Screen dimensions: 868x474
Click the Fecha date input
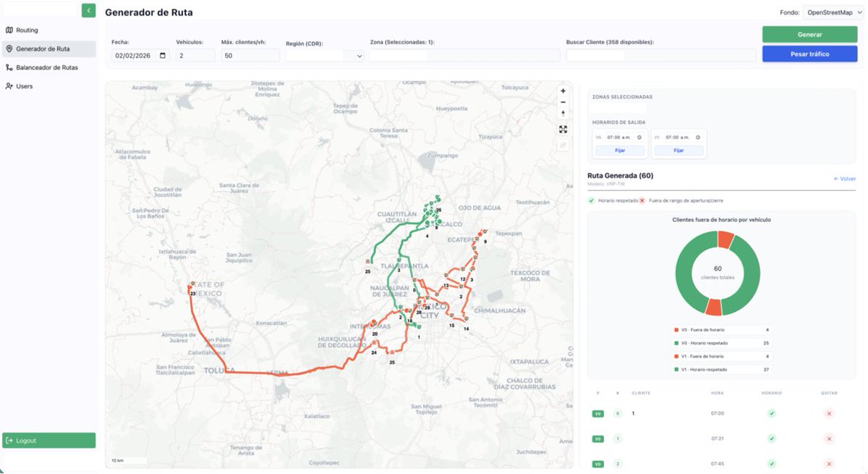point(140,56)
